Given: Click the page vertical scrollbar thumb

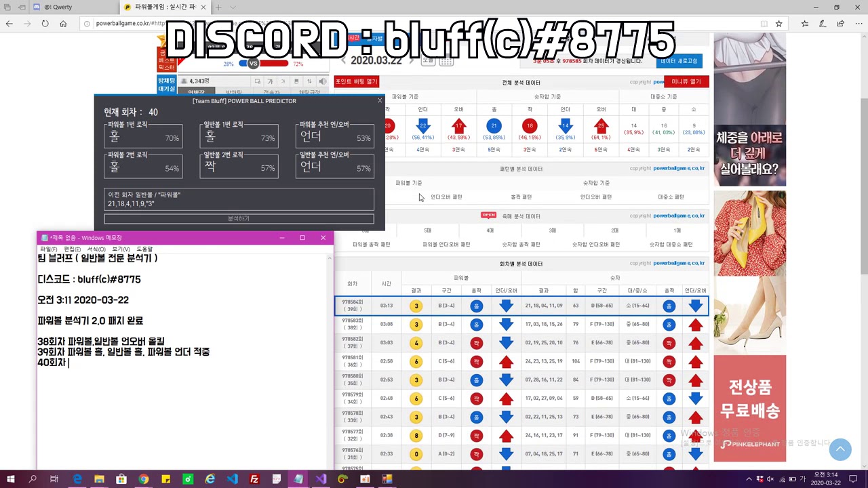Looking at the screenshot, I should pos(863,186).
